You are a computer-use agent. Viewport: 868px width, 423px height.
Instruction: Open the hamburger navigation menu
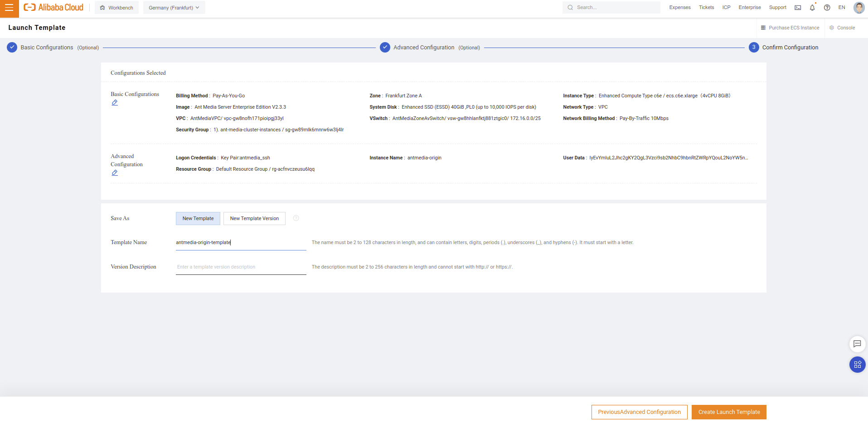9,8
